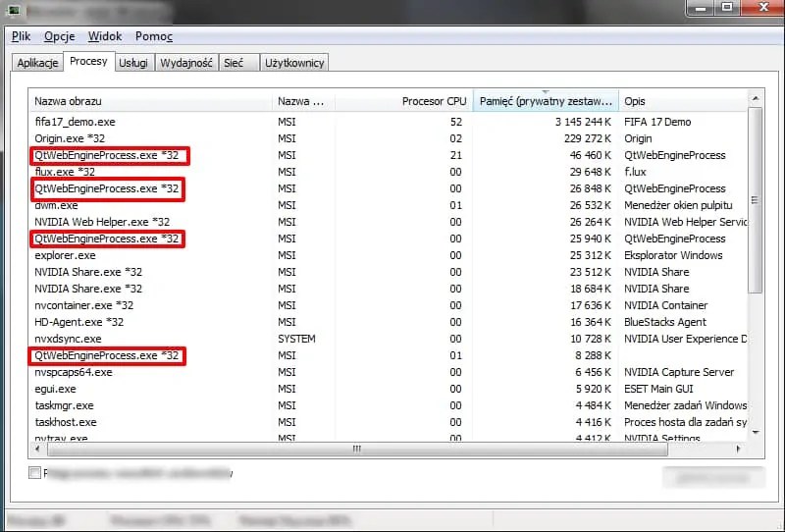
Task: Click the Eksplorator Windows description
Action: point(673,255)
